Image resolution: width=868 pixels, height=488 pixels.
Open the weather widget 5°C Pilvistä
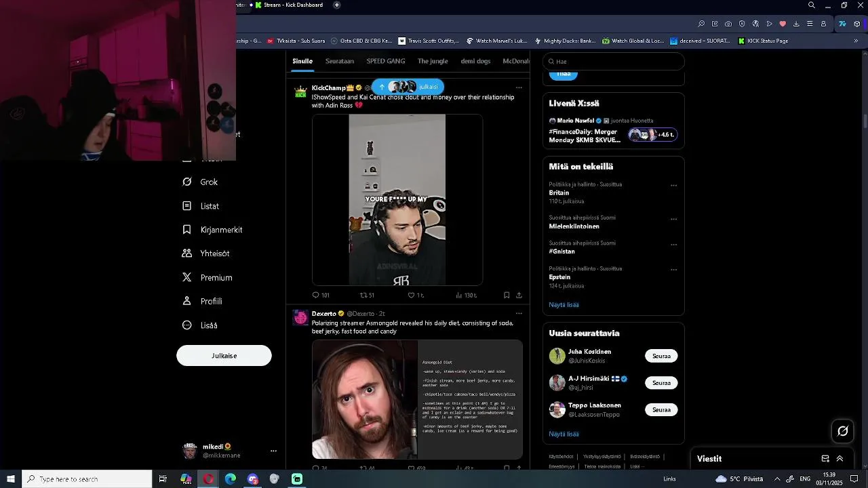click(739, 479)
